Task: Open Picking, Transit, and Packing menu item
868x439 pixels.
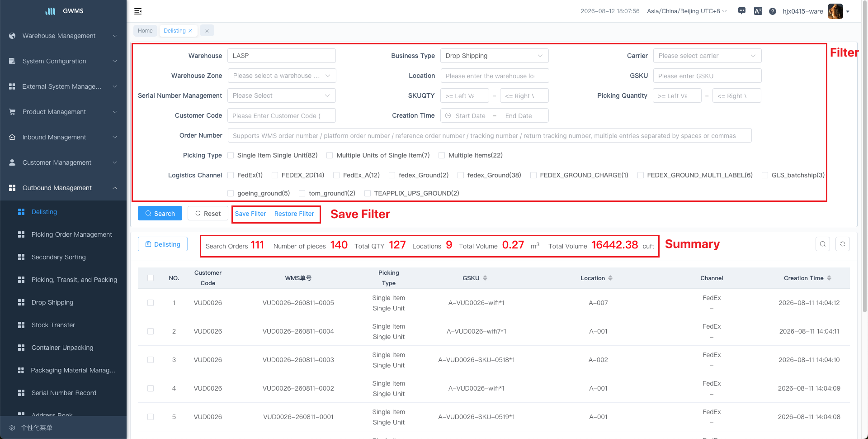Action: click(63, 280)
